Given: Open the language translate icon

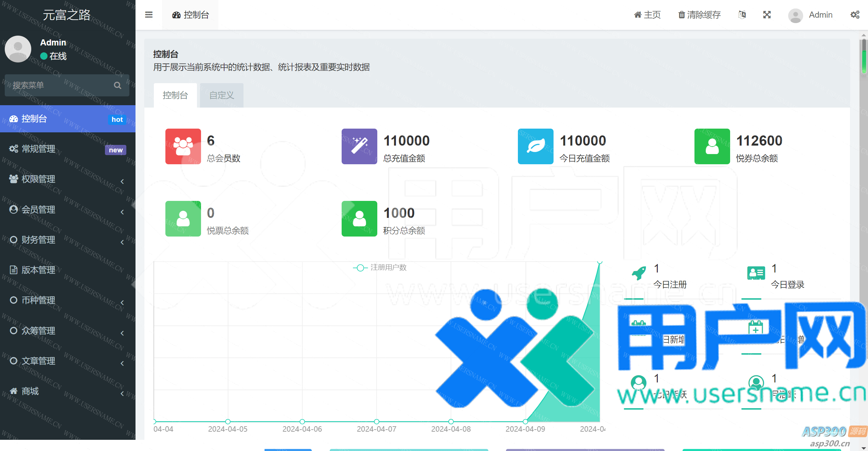Looking at the screenshot, I should 742,15.
